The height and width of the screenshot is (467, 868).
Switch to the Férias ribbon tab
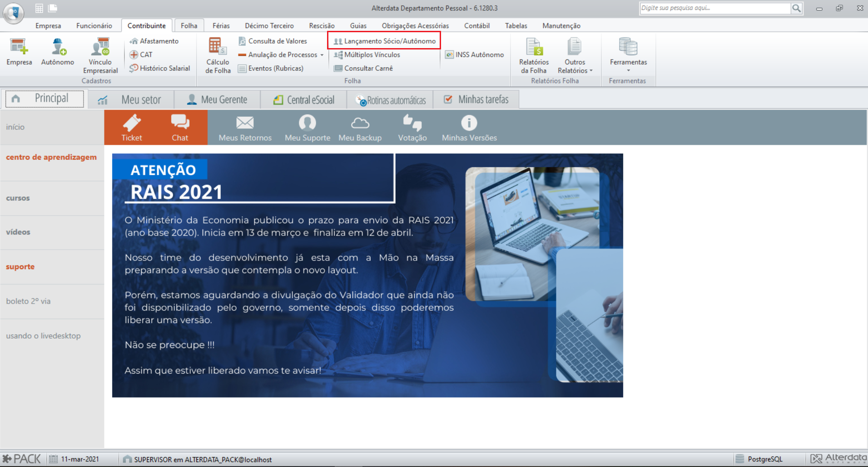221,26
